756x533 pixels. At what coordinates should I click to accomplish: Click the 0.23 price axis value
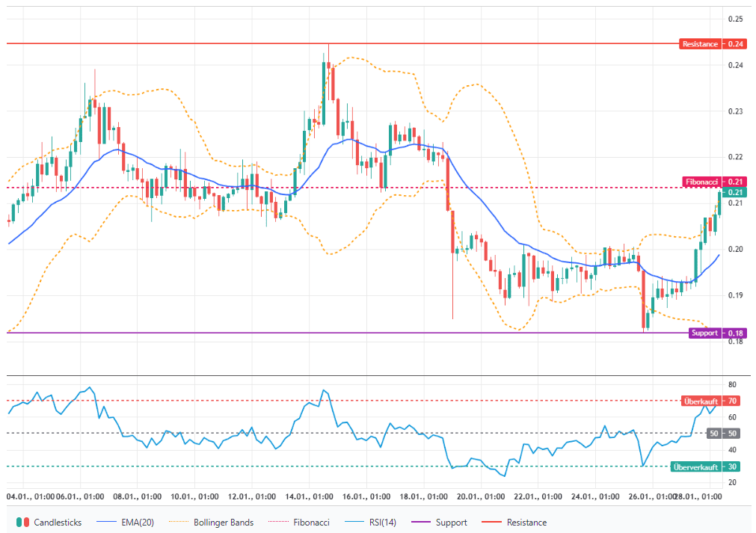[735, 111]
